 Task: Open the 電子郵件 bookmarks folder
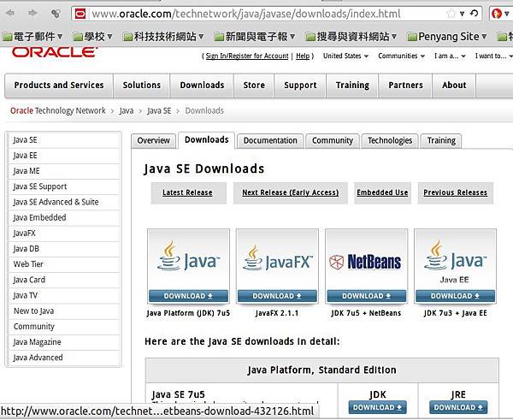32,36
